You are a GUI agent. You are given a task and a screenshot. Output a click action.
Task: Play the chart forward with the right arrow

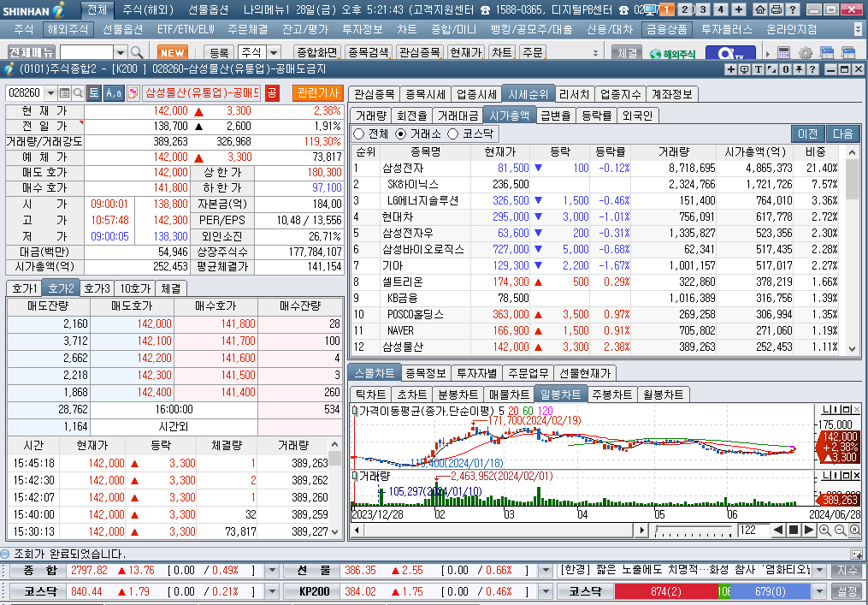[808, 531]
